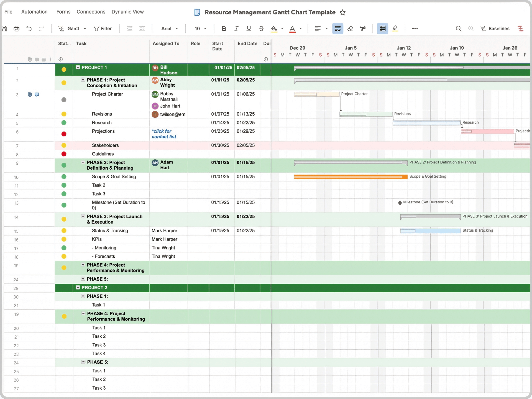The width and height of the screenshot is (532, 399).
Task: Open the font size dropdown
Action: (200, 29)
